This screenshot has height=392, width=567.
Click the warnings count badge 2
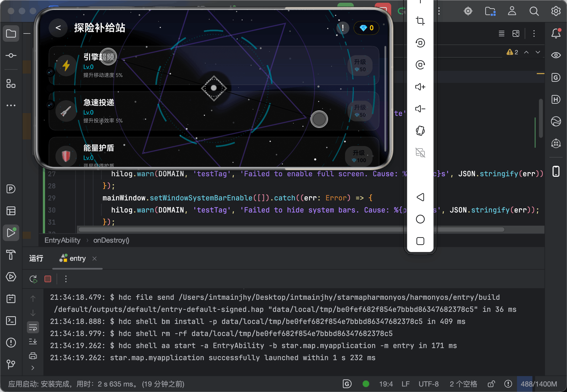coord(513,52)
